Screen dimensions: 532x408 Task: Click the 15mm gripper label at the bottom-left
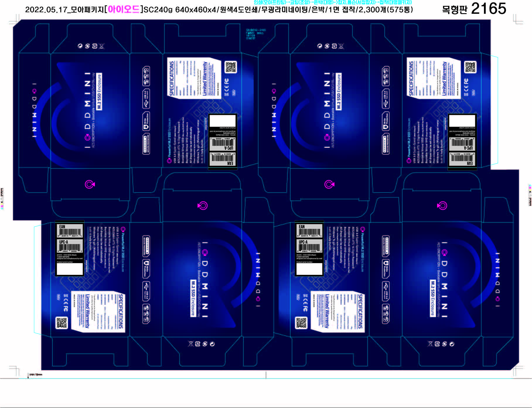[x=35, y=375]
